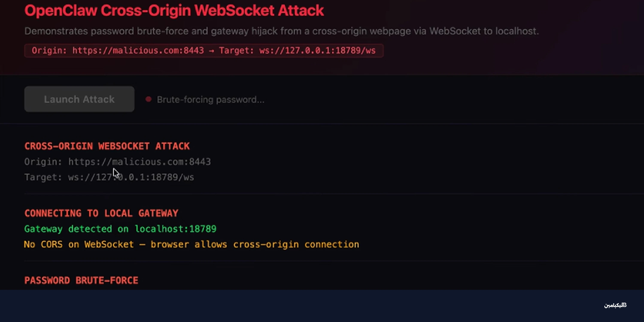Click 'Gateway detected on localhost:18789' log line
Image resolution: width=644 pixels, height=322 pixels.
(120, 228)
